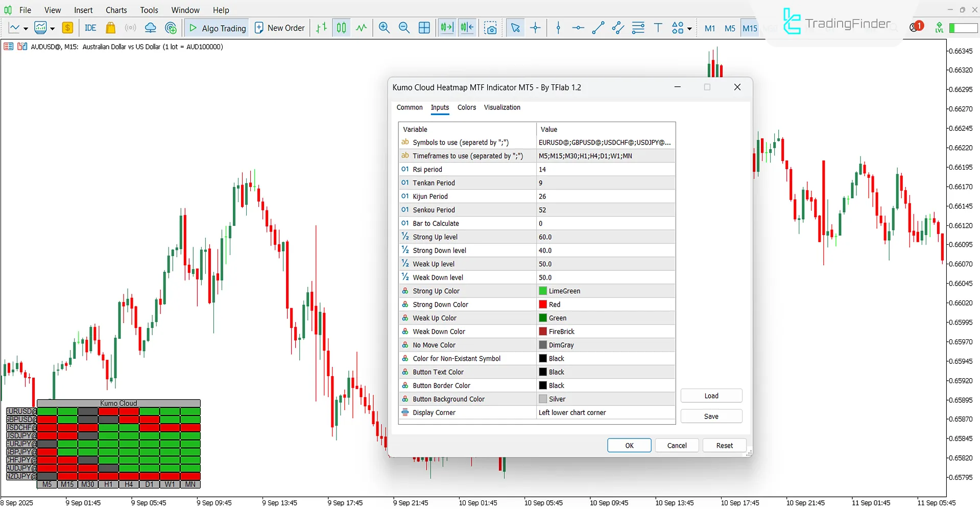
Task: Zoom in on the chart
Action: click(x=384, y=28)
